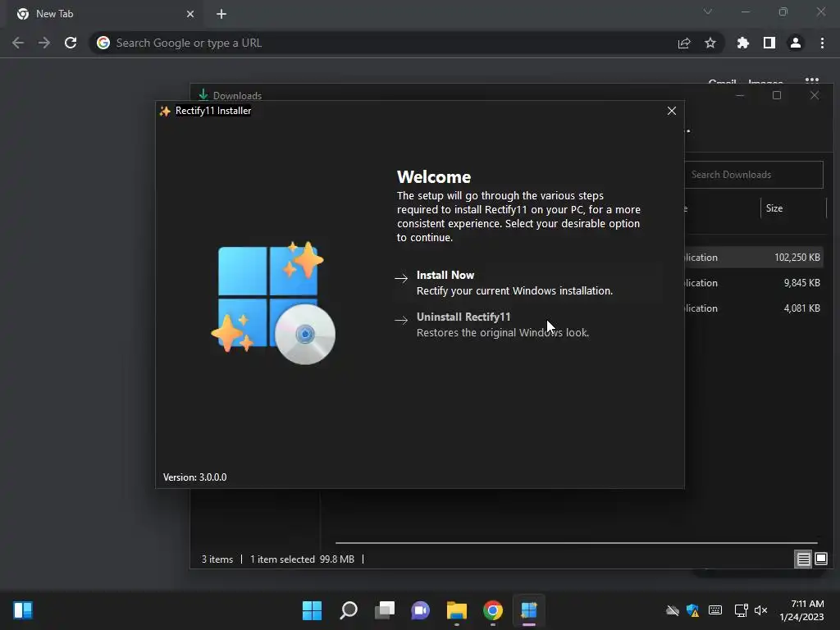Open the Windows Start menu

click(312, 610)
